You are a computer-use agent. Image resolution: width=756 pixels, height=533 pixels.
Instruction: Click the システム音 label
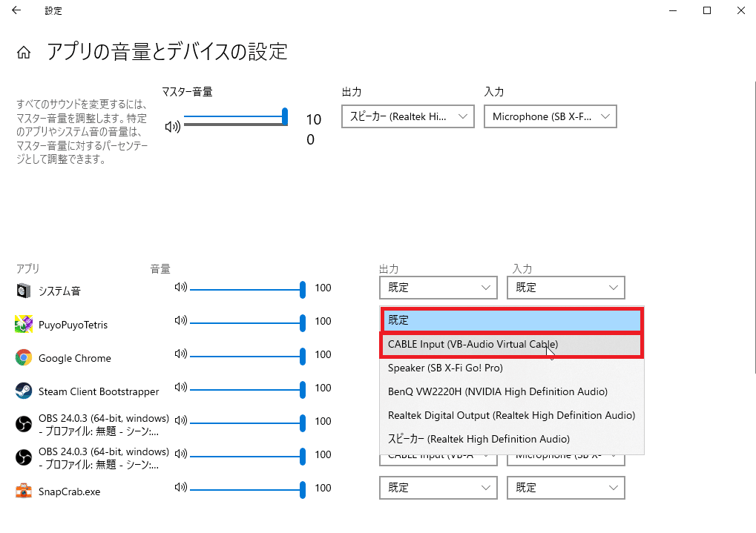[x=59, y=291]
